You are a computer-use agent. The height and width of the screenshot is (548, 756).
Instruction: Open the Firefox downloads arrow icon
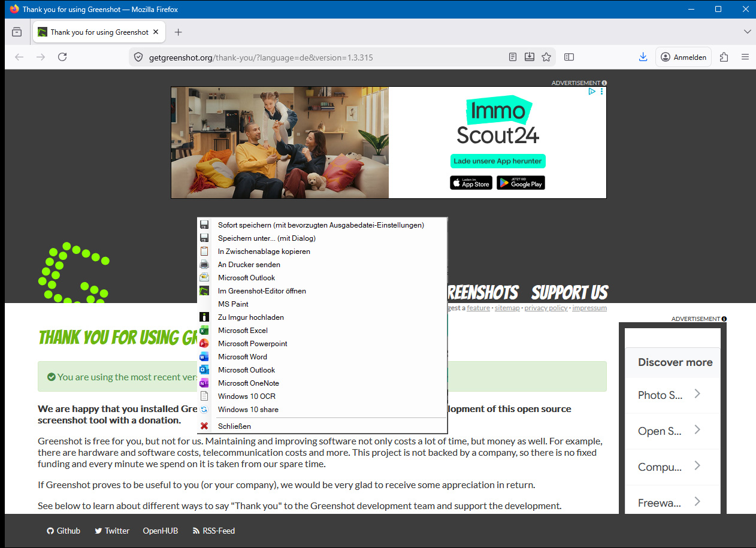[643, 57]
